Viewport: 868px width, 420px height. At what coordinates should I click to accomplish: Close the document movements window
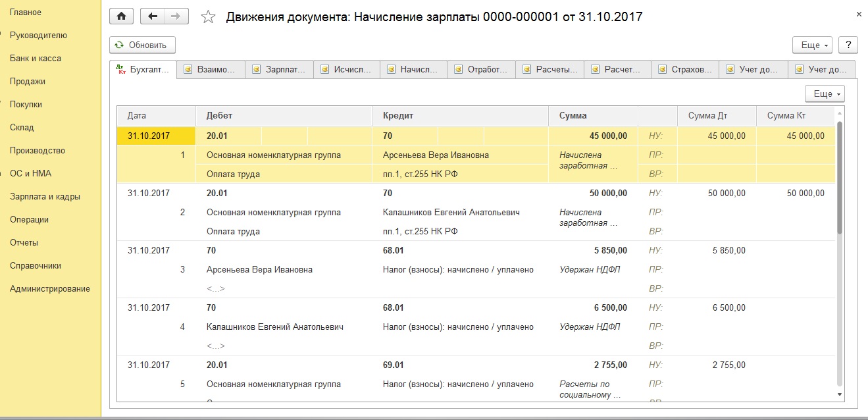(x=859, y=13)
